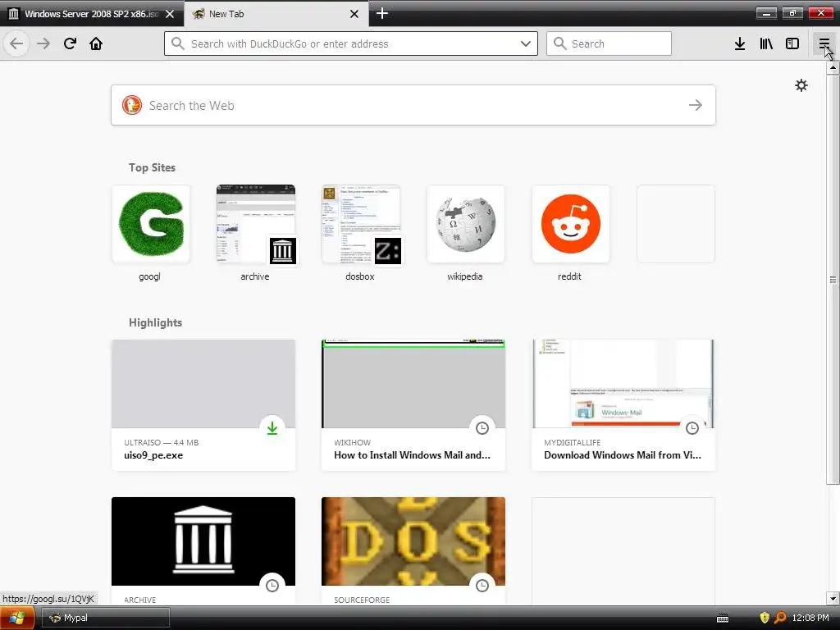Switch to Windows Server 2008 SP2 x86.iso tab
This screenshot has height=630, width=840.
[x=92, y=14]
